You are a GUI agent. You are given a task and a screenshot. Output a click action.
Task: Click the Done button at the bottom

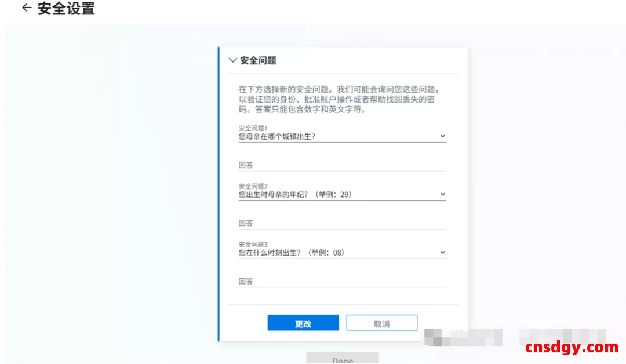click(x=341, y=359)
